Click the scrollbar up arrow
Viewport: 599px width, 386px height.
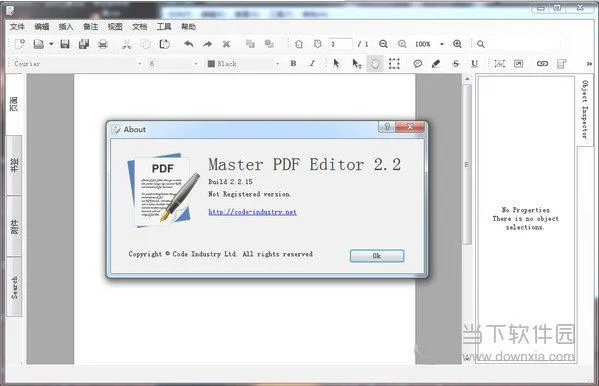click(468, 79)
